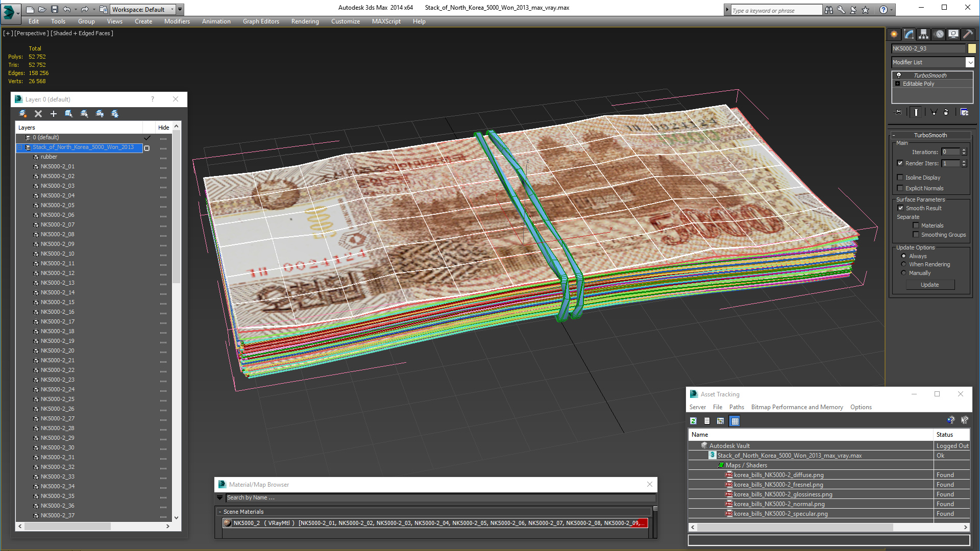Image resolution: width=980 pixels, height=551 pixels.
Task: Collapse the Scene Materials section
Action: pos(220,512)
